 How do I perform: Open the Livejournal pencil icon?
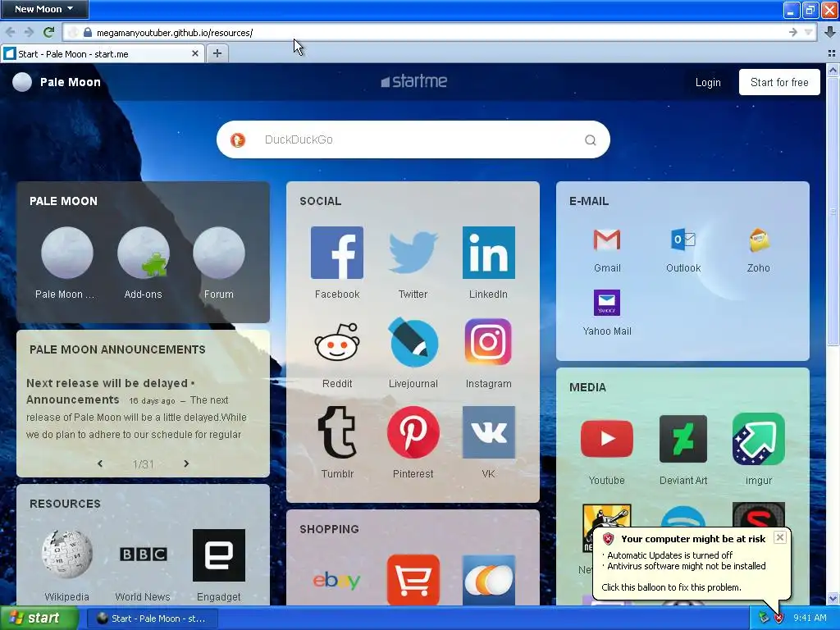click(x=413, y=342)
